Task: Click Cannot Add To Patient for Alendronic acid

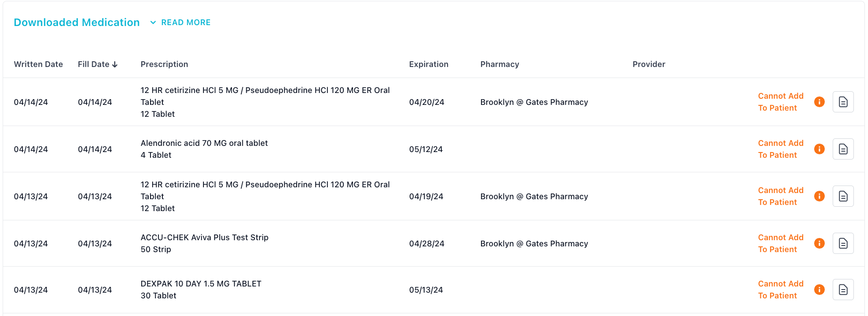Action: pos(781,149)
